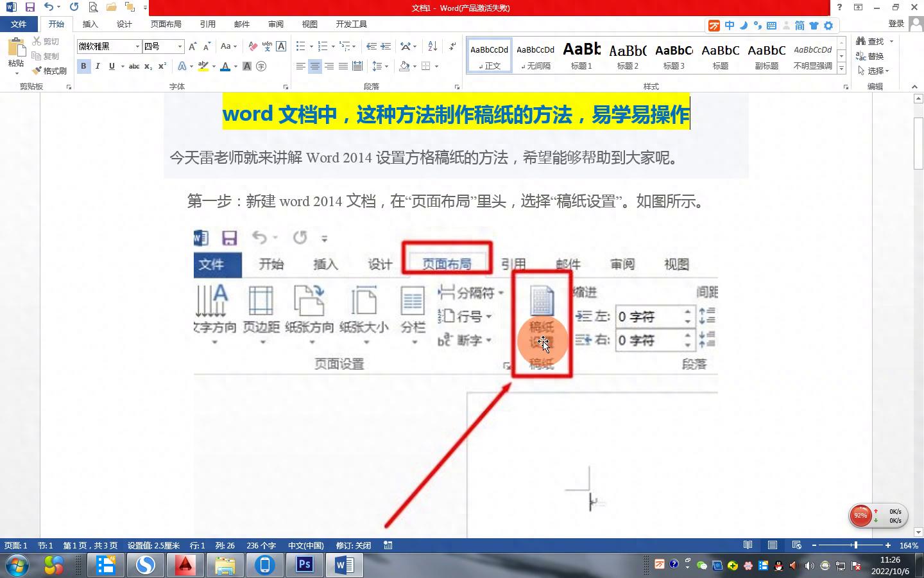Switch to the 页面布局 ribbon tab
The width and height of the screenshot is (924, 578).
pyautogui.click(x=166, y=24)
